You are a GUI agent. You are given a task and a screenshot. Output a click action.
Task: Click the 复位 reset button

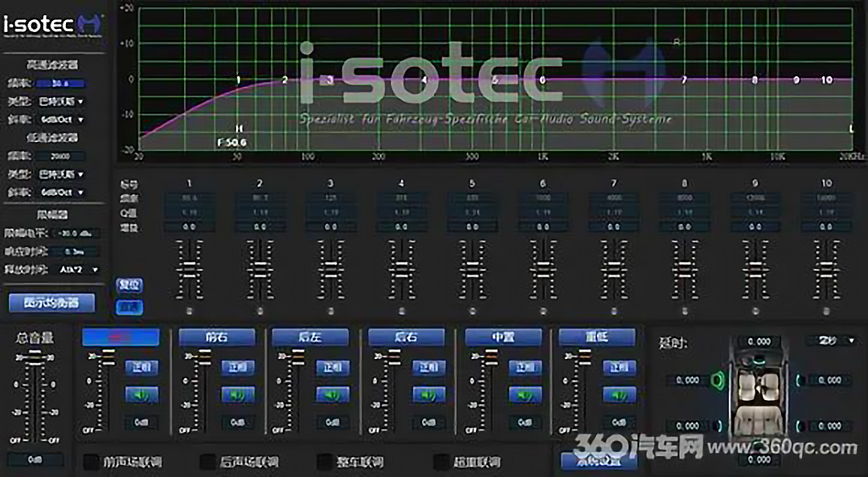point(129,286)
